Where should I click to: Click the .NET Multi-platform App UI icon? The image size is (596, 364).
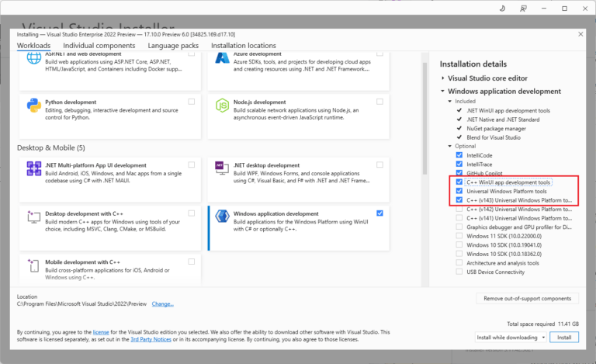(34, 168)
